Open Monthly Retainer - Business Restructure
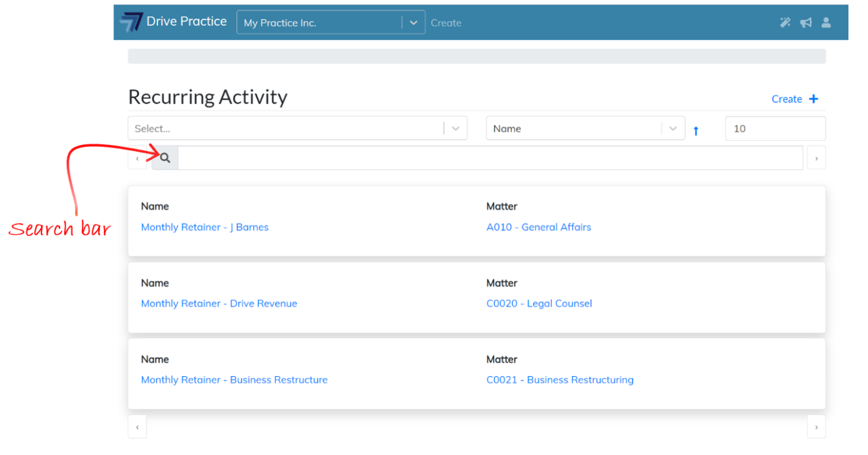This screenshot has width=868, height=455. click(x=235, y=380)
